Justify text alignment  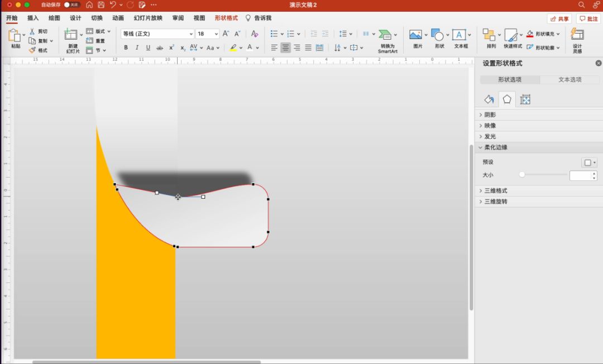click(308, 47)
